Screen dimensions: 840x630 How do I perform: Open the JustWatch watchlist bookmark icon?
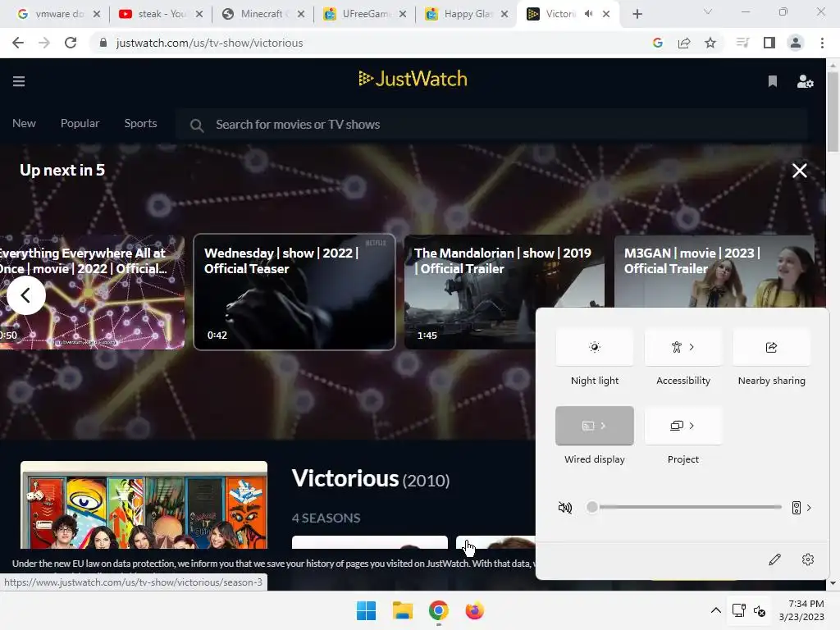coord(773,81)
